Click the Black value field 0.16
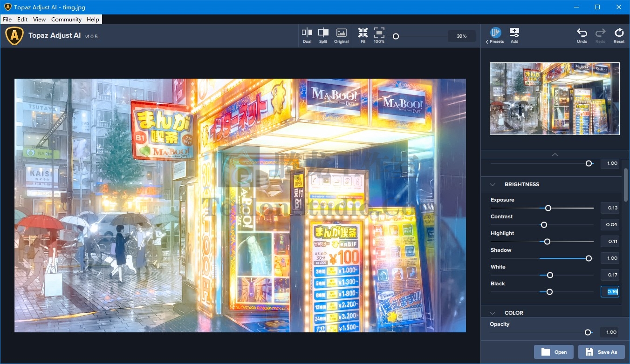Image resolution: width=630 pixels, height=364 pixels. (x=609, y=292)
